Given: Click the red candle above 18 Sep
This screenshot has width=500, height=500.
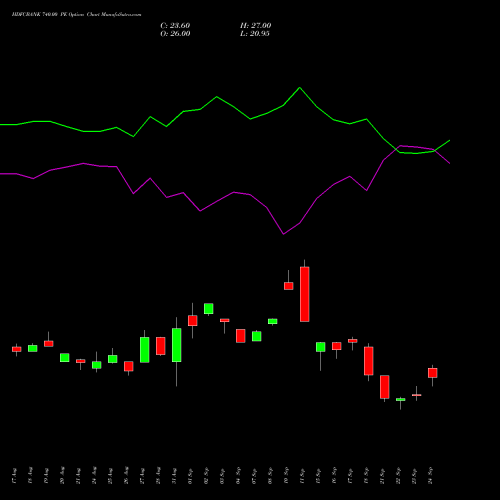Looking at the screenshot, I should pos(369,361).
